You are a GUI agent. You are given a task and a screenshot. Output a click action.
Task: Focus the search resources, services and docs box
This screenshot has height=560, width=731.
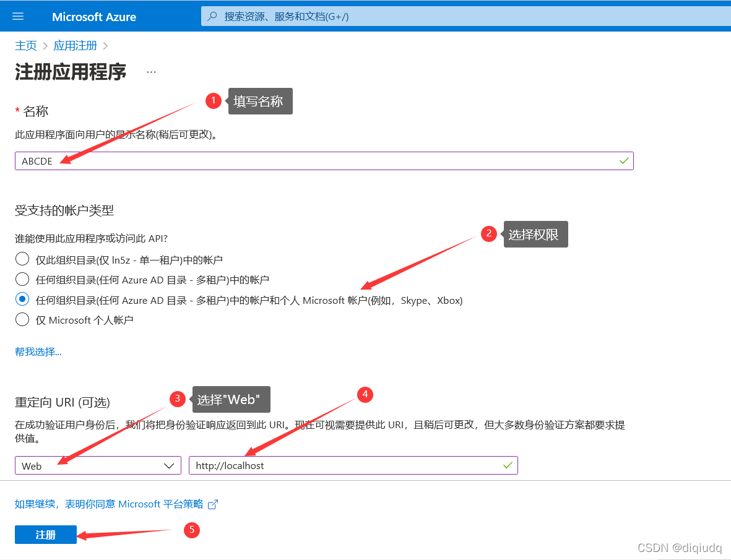click(x=465, y=16)
